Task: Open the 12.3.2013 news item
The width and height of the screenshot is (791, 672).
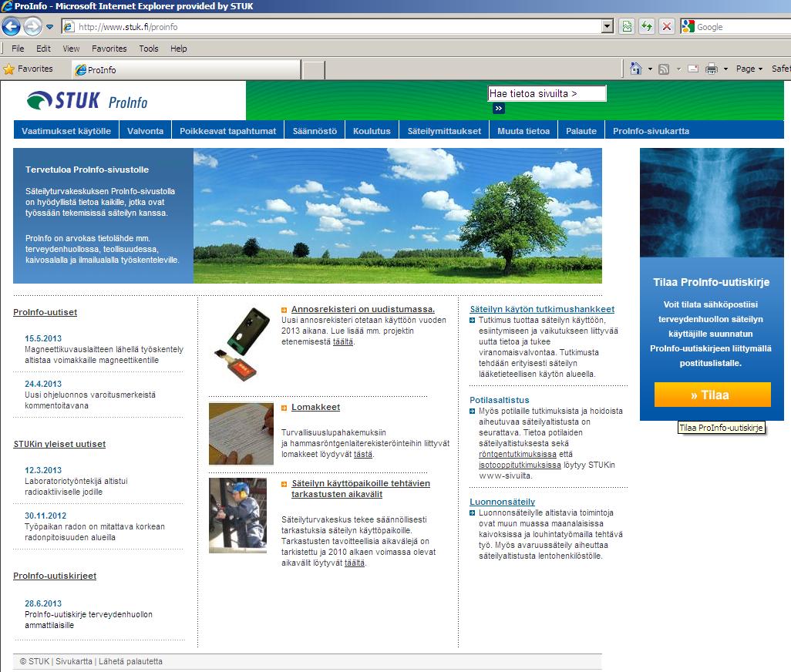Action: [x=76, y=481]
